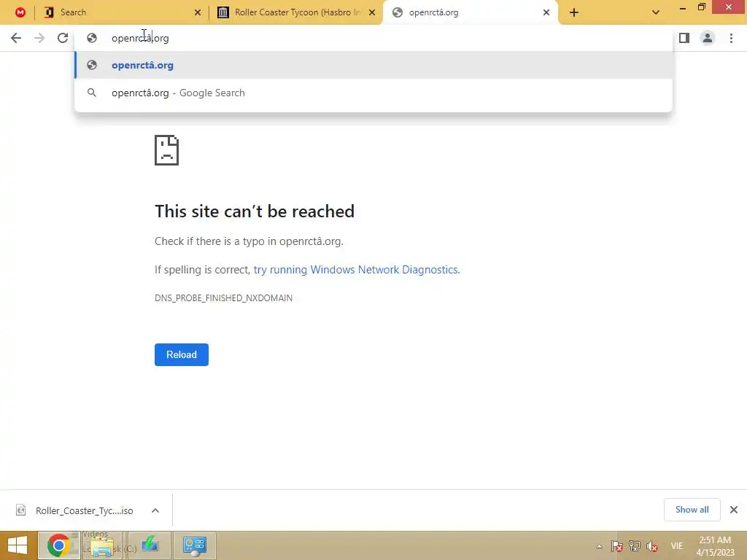Open a new tab with the plus button
Viewport: 747px width, 560px height.
[x=574, y=13]
